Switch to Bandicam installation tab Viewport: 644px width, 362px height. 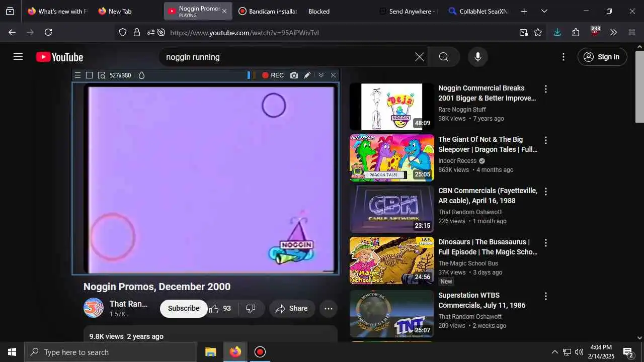tap(268, 11)
